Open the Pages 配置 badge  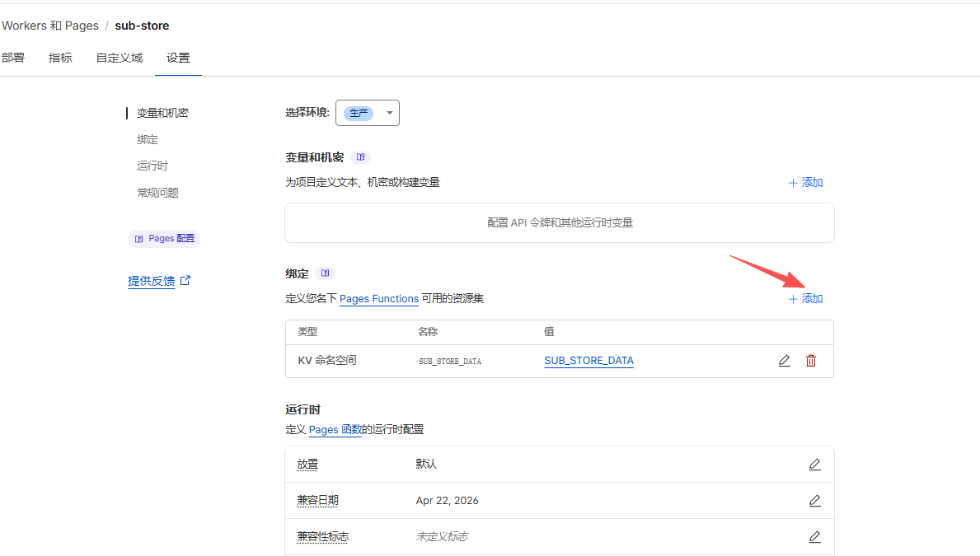coord(164,239)
